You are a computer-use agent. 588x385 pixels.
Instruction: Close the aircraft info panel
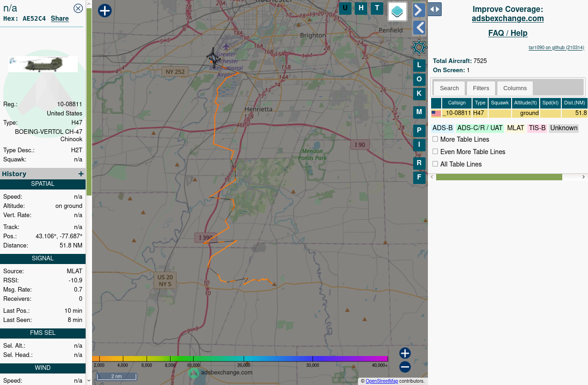pos(78,8)
